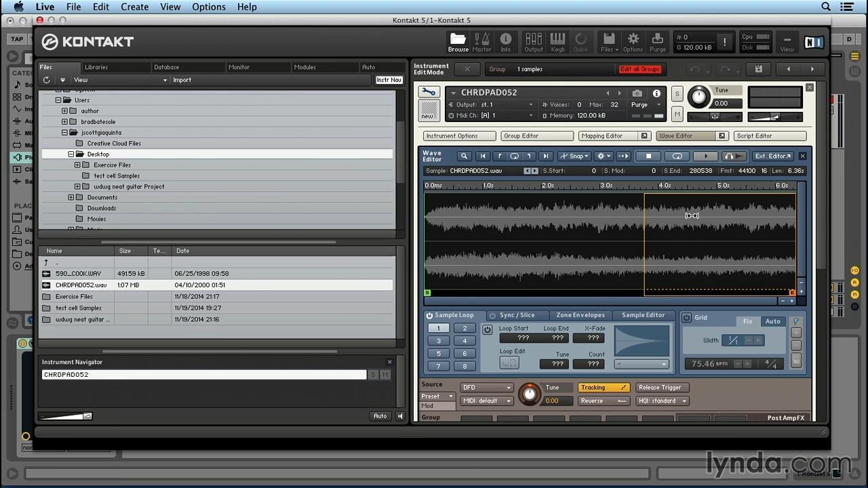Click the Ext. Editor button
The height and width of the screenshot is (488, 868).
pos(772,156)
